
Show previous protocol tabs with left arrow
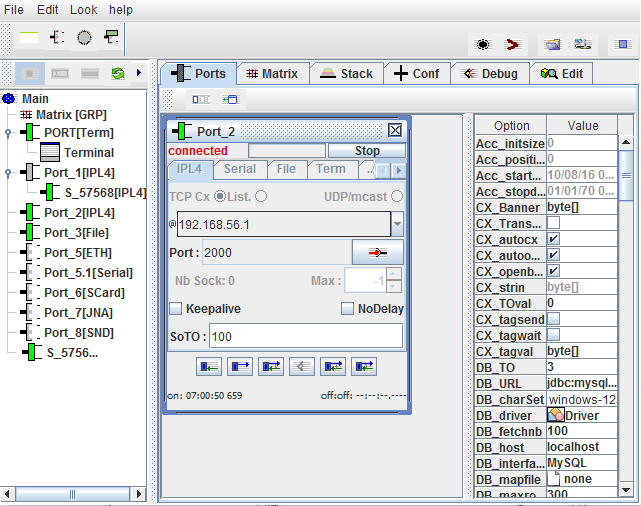point(383,170)
